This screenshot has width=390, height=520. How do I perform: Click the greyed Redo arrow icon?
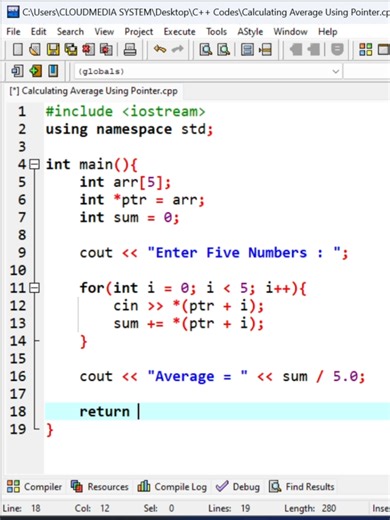click(x=177, y=49)
